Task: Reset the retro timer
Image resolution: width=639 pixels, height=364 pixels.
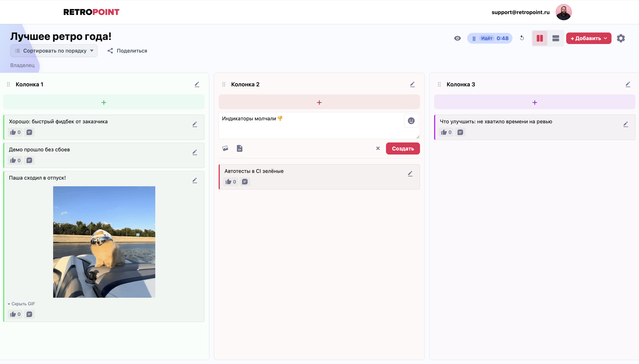Action: click(x=522, y=38)
